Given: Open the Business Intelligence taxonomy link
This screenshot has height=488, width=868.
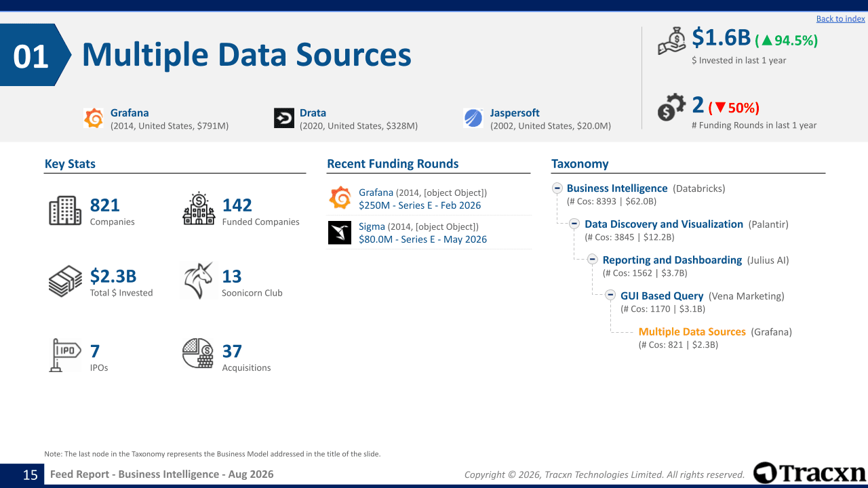Looking at the screenshot, I should (x=617, y=188).
